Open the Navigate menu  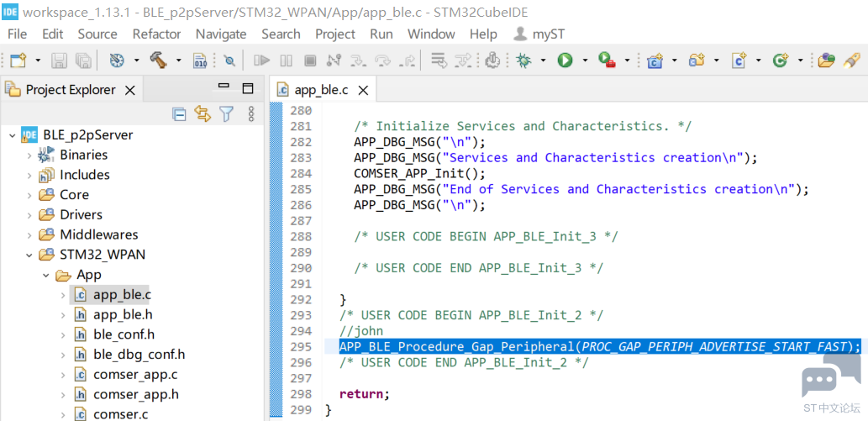point(221,34)
